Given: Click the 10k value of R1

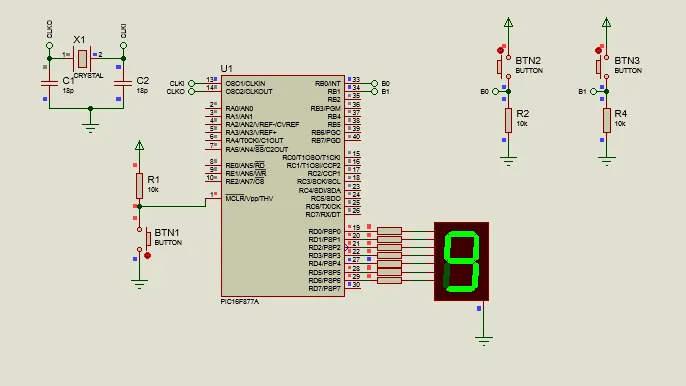Looking at the screenshot, I should (x=153, y=189).
